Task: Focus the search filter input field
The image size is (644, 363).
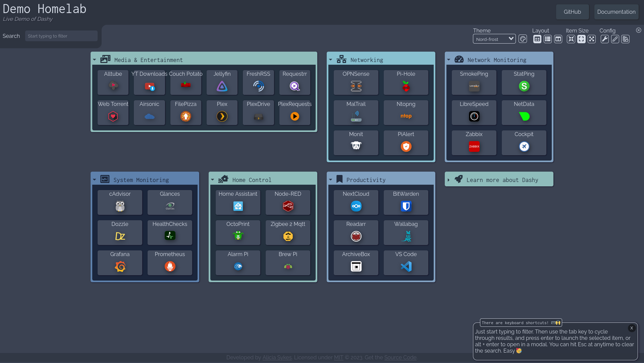Action: (61, 36)
